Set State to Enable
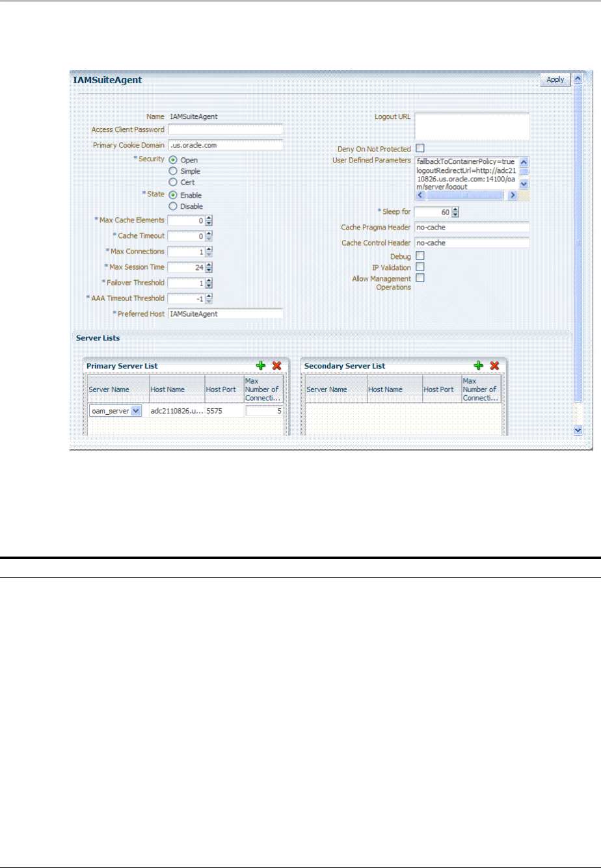This screenshot has height=868, width=601. click(173, 195)
